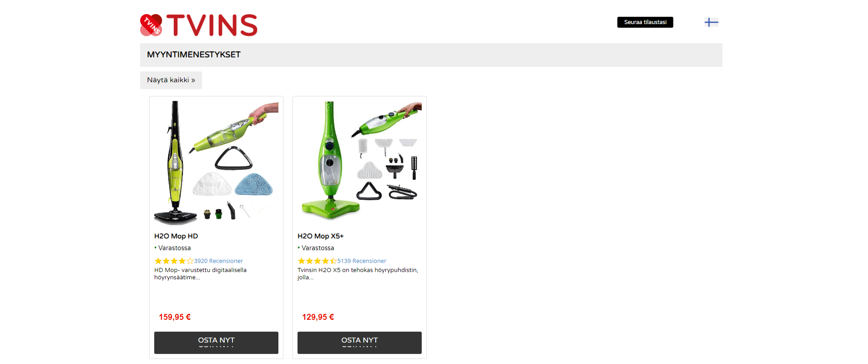Open the H2O Mop X5+ product image
Viewport: 868px width, 364px height.
[x=359, y=163]
